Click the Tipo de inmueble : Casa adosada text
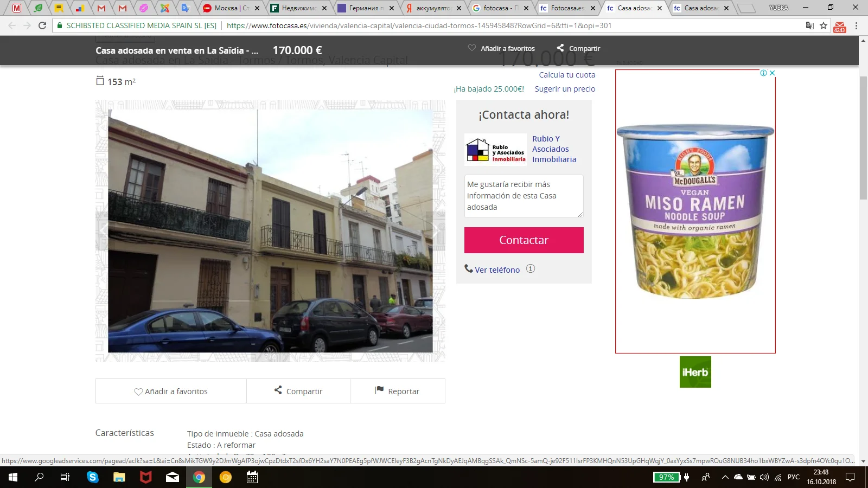Viewport: 868px width, 488px height. coord(245,434)
